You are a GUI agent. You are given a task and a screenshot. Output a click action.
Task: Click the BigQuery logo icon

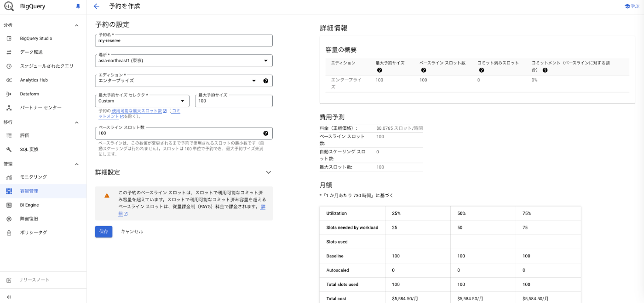click(9, 6)
